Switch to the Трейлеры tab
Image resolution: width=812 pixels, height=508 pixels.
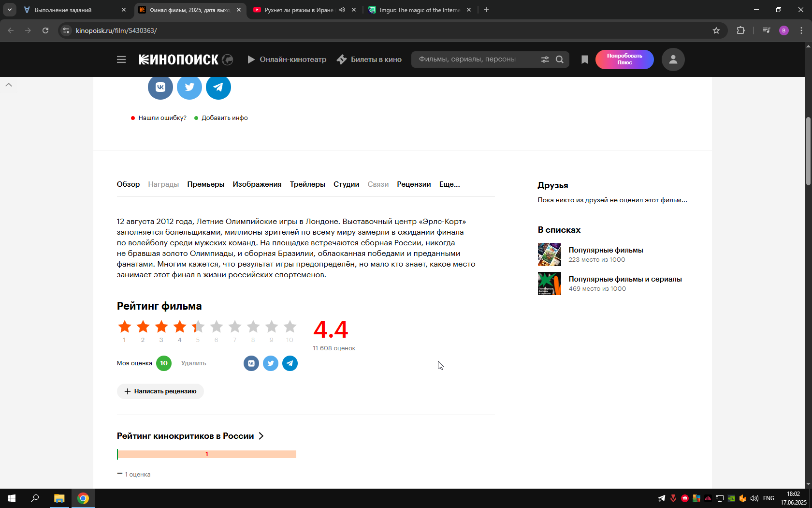307,184
